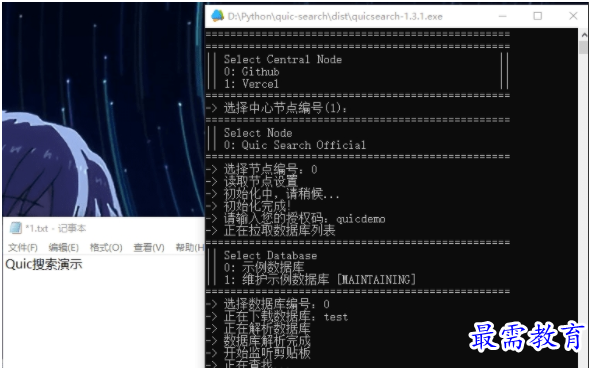Open the 查看(V) menu in Notepad
Screen dimensions: 593x368
click(x=149, y=248)
